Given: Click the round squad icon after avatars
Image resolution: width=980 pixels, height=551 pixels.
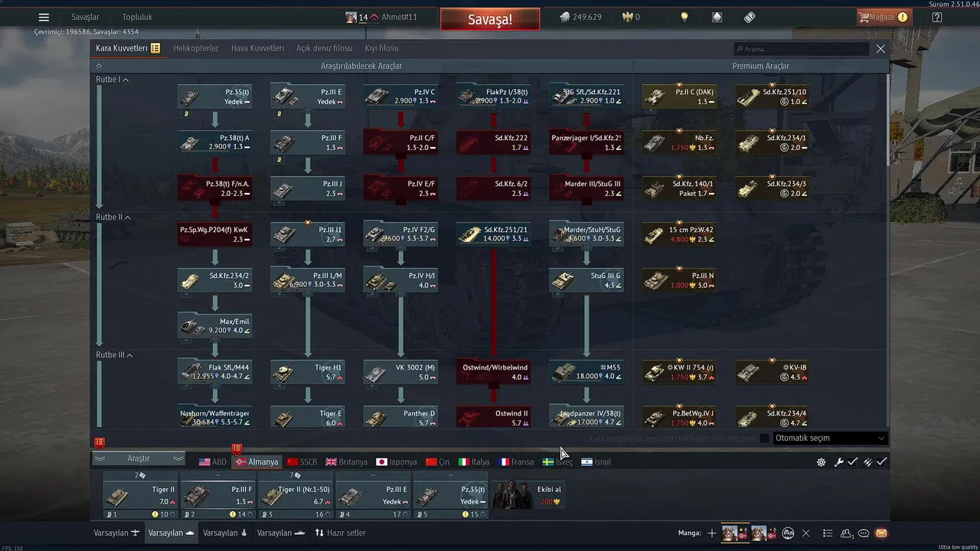Looking at the screenshot, I should click(788, 533).
